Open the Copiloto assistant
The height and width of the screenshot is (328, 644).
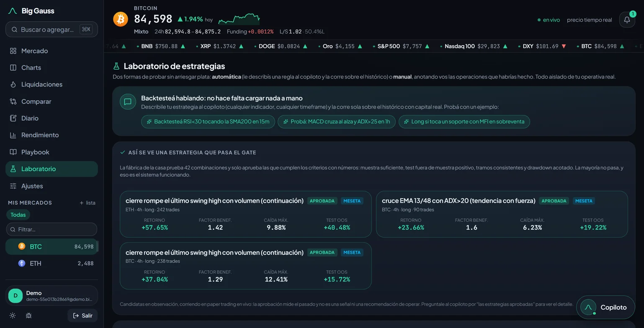pyautogui.click(x=605, y=307)
